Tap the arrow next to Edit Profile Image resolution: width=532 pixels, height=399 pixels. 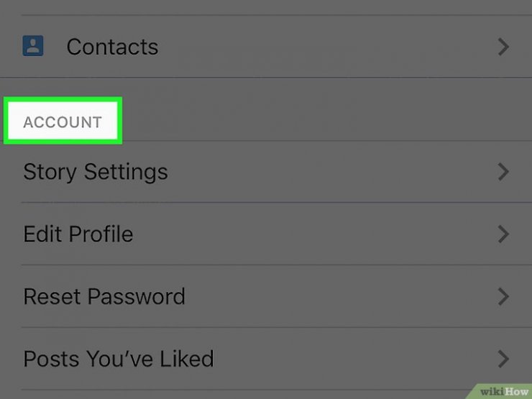click(x=503, y=234)
